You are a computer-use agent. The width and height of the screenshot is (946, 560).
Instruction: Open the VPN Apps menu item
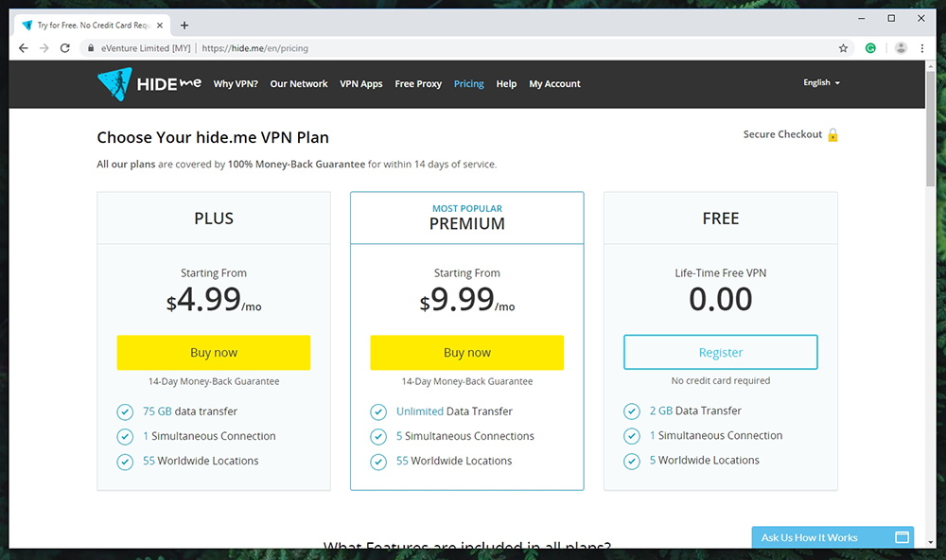[x=360, y=84]
